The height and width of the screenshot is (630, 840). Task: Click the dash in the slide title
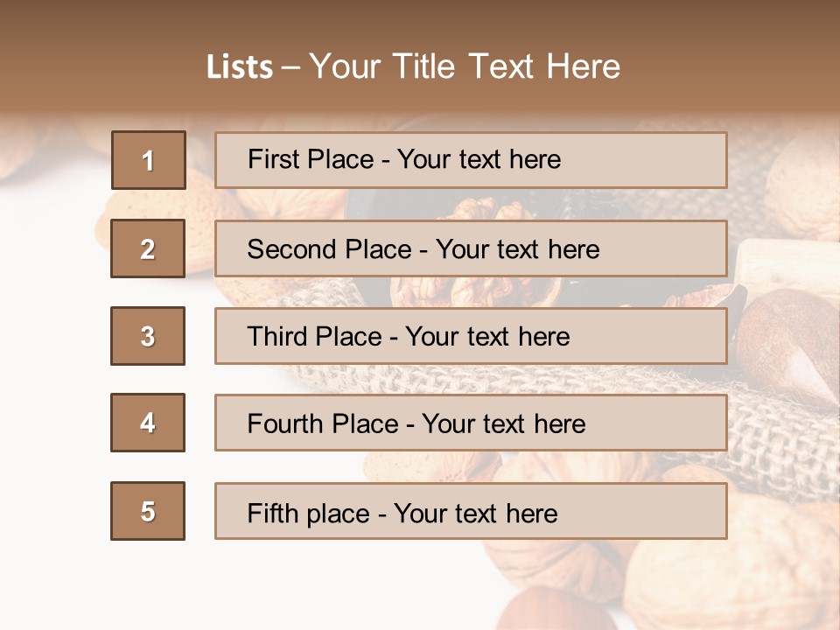pos(290,67)
